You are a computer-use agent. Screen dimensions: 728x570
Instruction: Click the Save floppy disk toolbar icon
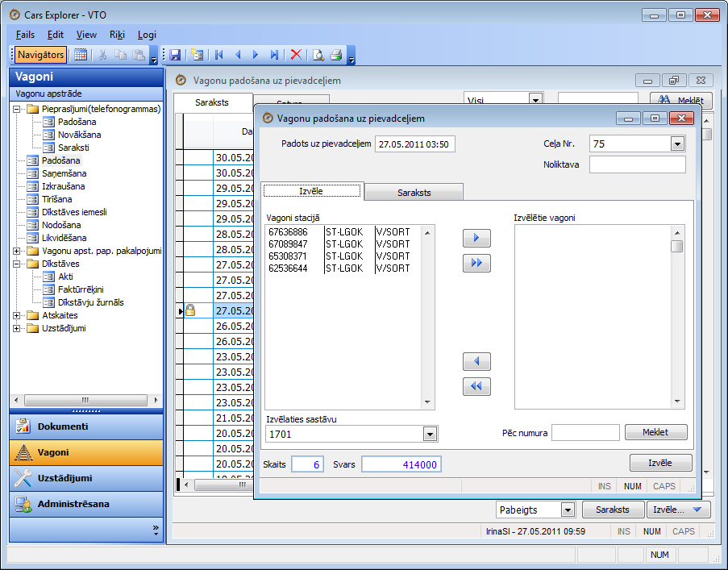(x=175, y=55)
